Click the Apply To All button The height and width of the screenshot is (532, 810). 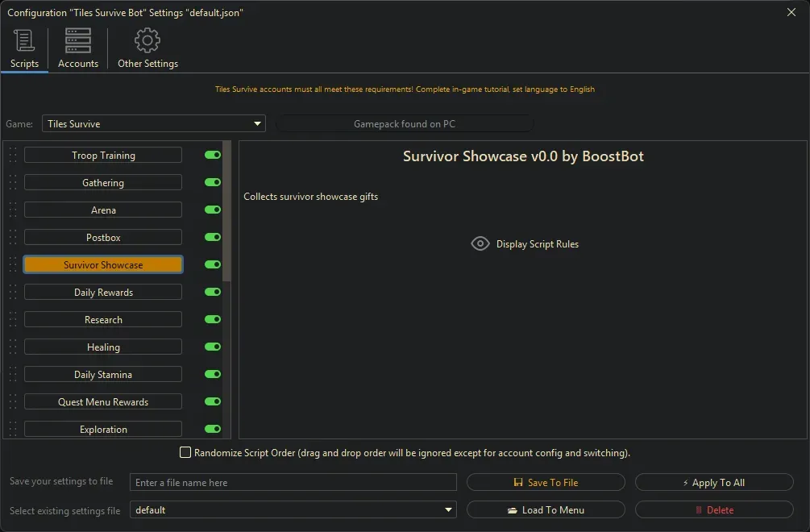click(x=714, y=483)
